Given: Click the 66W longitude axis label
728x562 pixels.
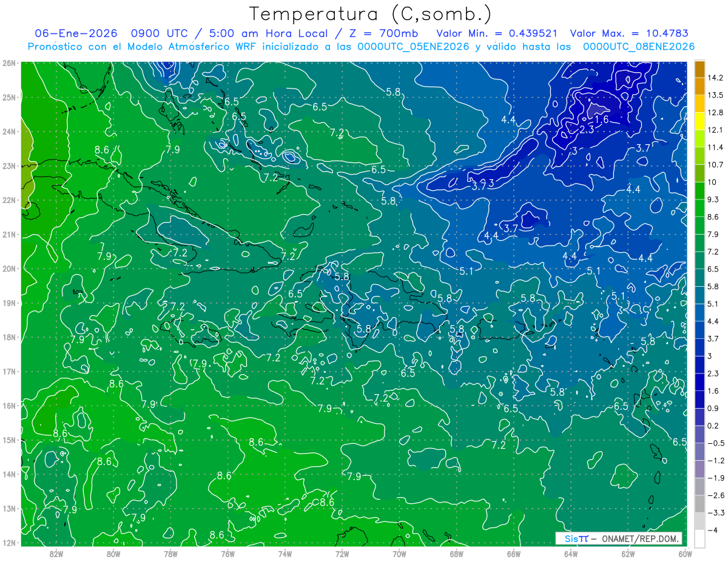Looking at the screenshot, I should tap(513, 554).
